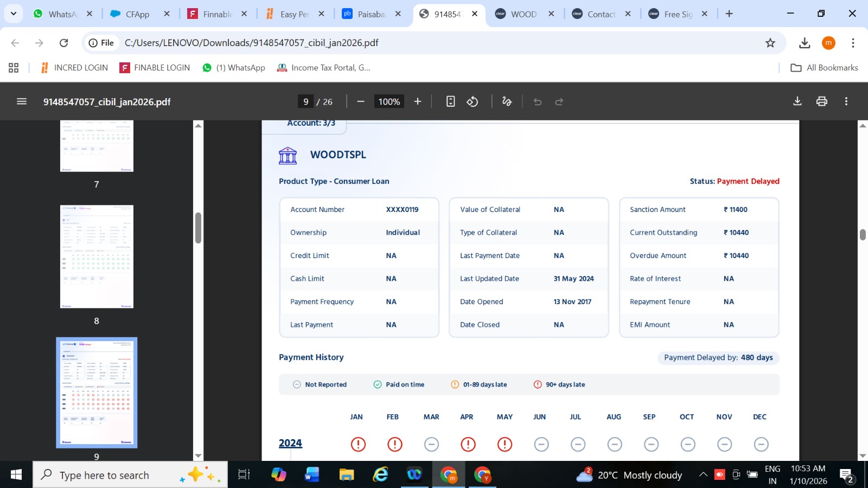
Task: Open the INCRED LOGIN bookmark
Action: pyautogui.click(x=74, y=68)
